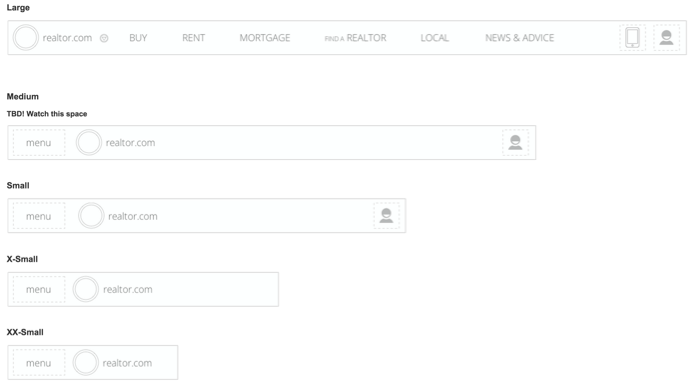Image resolution: width=698 pixels, height=388 pixels.
Task: Click the user profile icon in Small header
Action: (x=386, y=216)
